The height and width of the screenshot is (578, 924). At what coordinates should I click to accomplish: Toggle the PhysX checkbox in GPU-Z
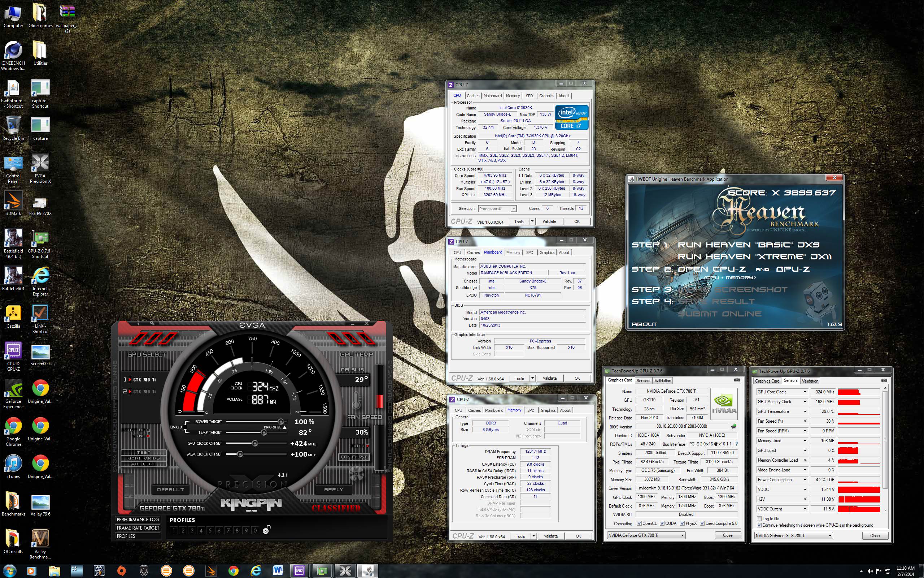click(x=682, y=523)
